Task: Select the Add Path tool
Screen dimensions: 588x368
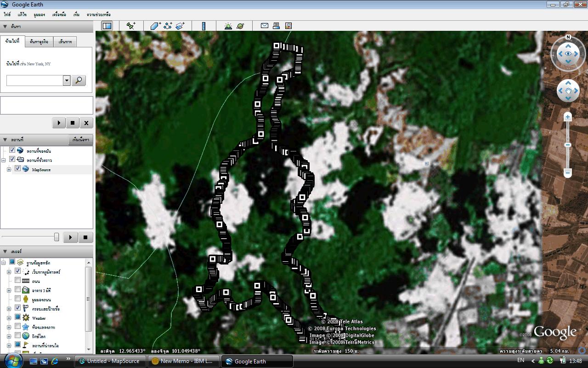Action: click(168, 26)
